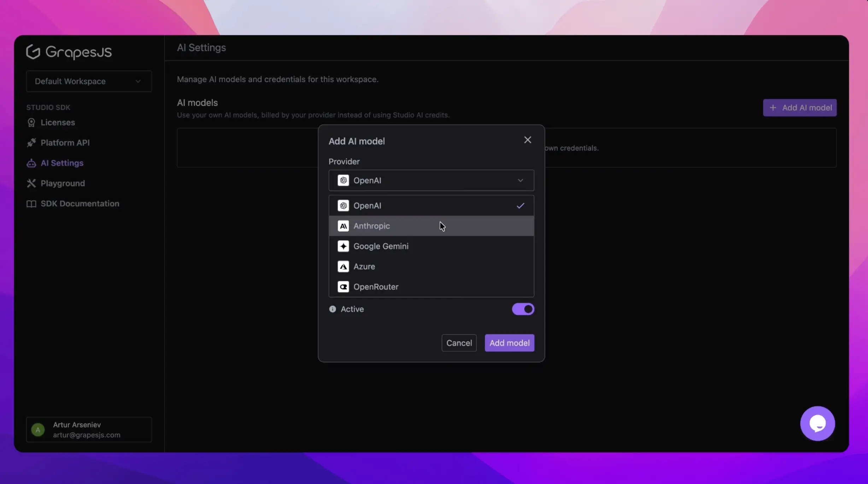This screenshot has height=484, width=868.
Task: Click the AI Settings robot icon
Action: coord(31,163)
